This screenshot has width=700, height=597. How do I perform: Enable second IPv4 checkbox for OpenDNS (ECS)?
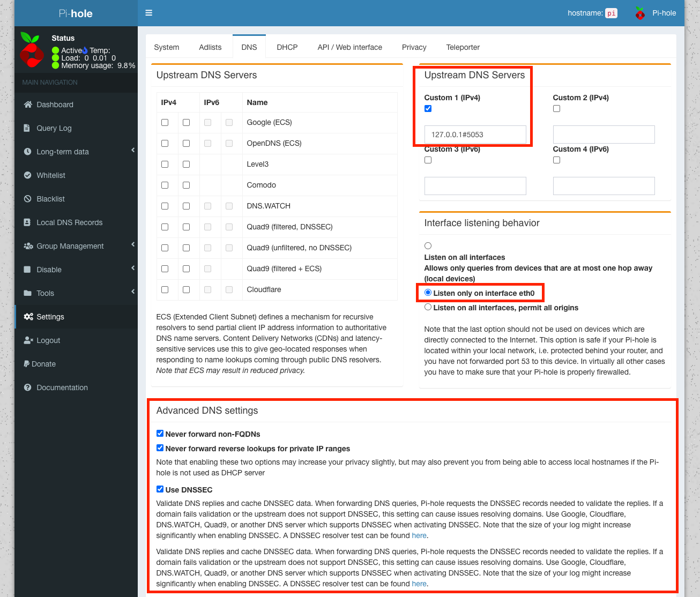[x=187, y=144]
